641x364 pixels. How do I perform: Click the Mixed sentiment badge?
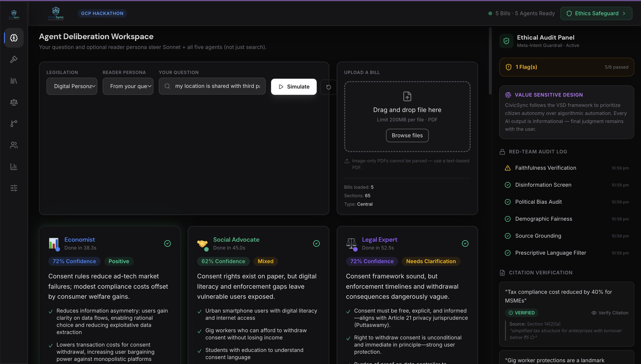pos(265,261)
